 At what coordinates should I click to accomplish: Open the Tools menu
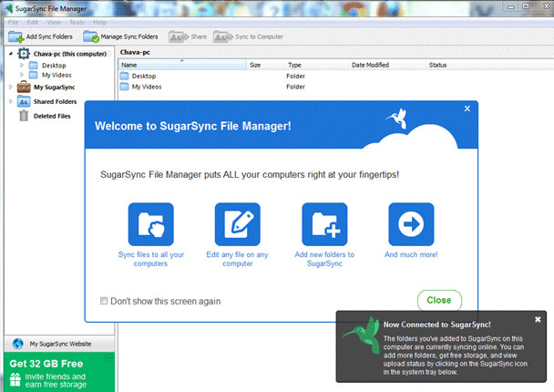pos(77,22)
